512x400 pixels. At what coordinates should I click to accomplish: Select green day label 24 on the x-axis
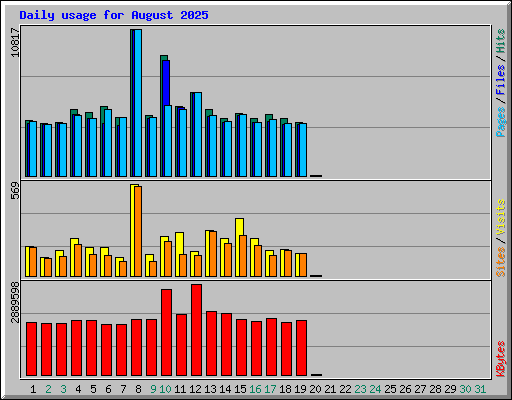click(x=375, y=389)
